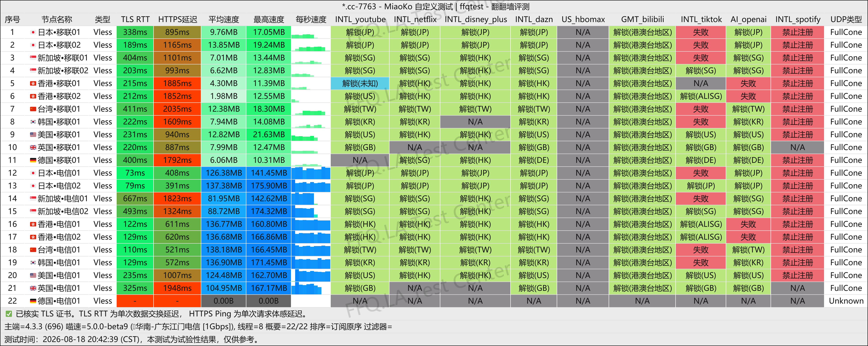This screenshot has width=868, height=346.
Task: Click the 73ms TLS RTT cell
Action: pyautogui.click(x=135, y=173)
